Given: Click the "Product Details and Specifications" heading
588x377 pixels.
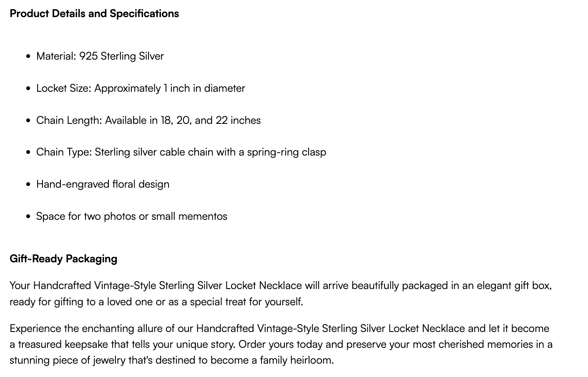Looking at the screenshot, I should coord(94,13).
